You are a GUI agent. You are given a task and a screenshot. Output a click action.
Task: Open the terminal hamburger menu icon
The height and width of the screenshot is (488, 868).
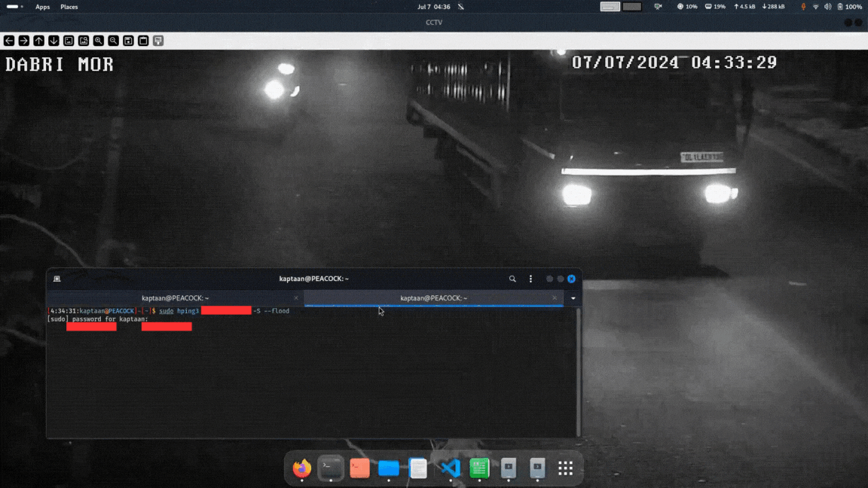pos(530,279)
